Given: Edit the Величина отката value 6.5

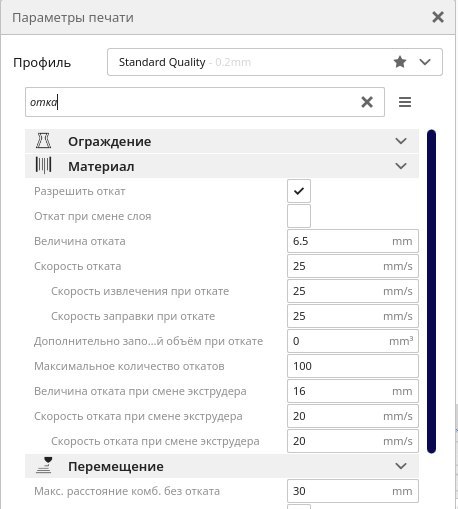Looking at the screenshot, I should [353, 241].
